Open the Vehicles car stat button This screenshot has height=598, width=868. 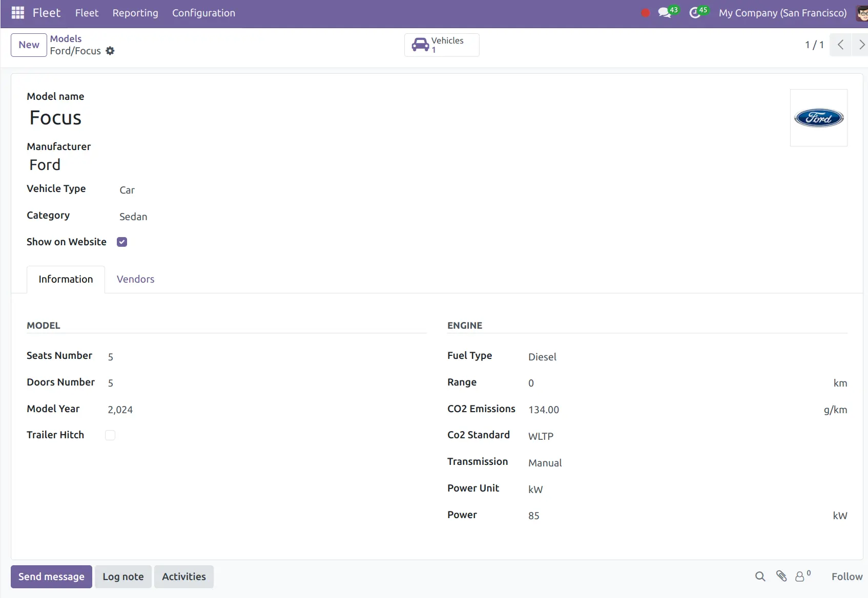click(442, 45)
